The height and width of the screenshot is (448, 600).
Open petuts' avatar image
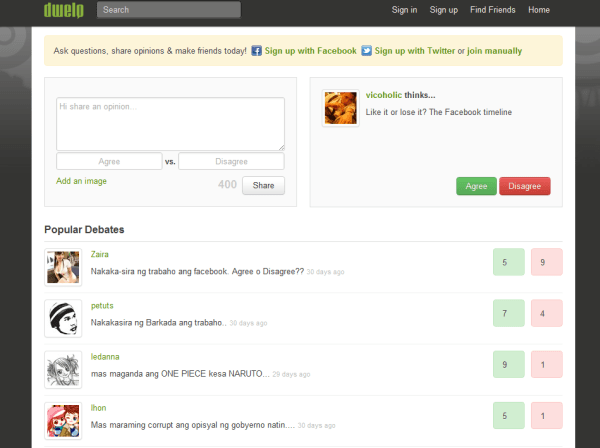63,318
